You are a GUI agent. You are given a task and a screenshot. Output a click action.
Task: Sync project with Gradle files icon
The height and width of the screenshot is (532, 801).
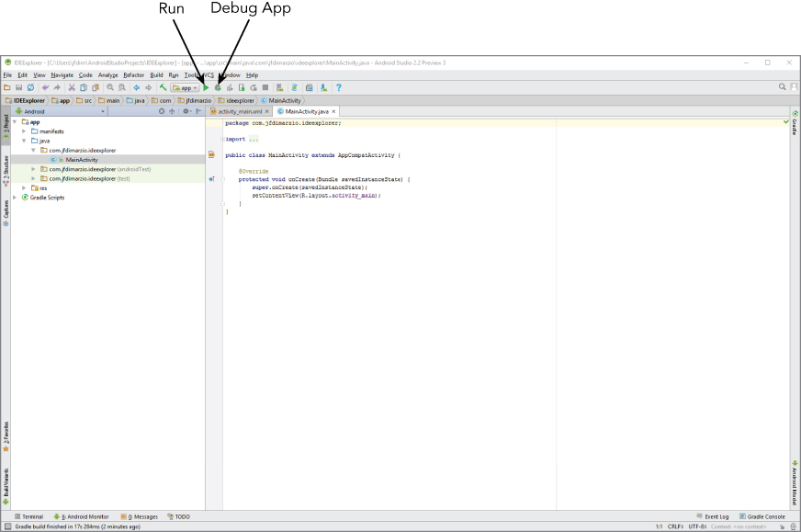pos(295,86)
